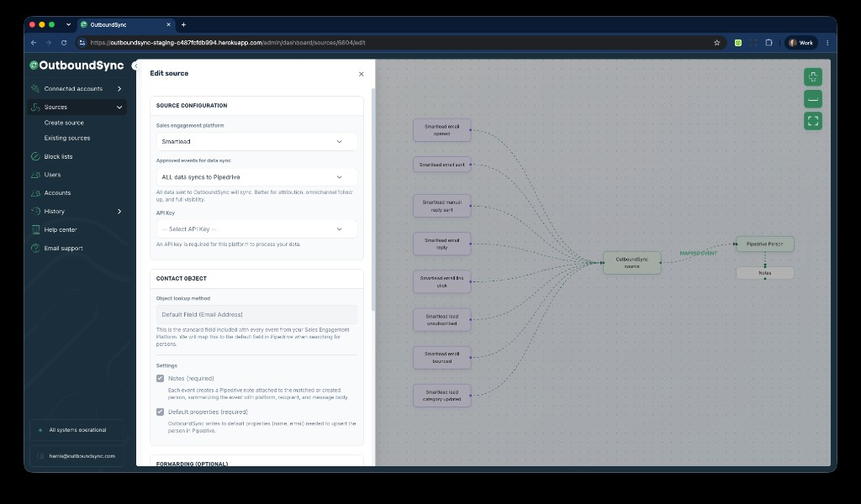The height and width of the screenshot is (504, 861).
Task: Click the Edit source panel scrollbar
Action: coord(373,200)
